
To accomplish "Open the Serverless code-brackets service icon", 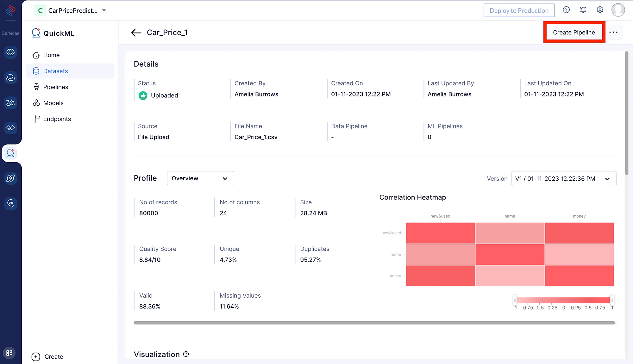I will pyautogui.click(x=10, y=52).
